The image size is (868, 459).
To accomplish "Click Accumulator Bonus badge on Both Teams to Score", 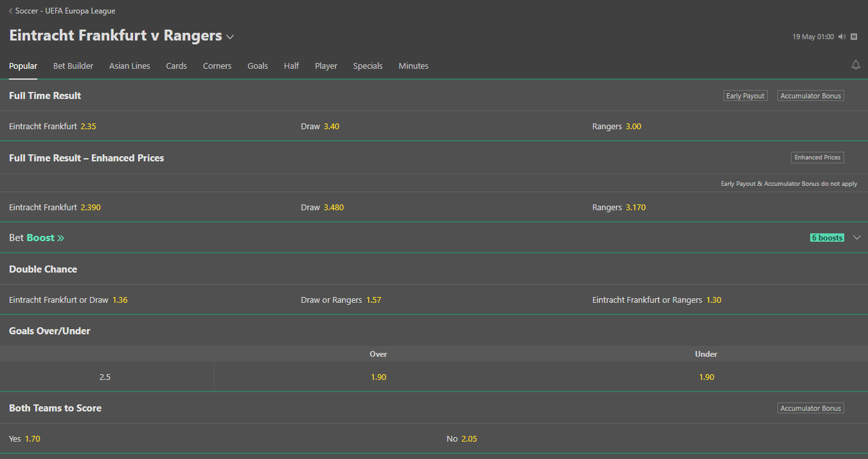I will pos(811,408).
